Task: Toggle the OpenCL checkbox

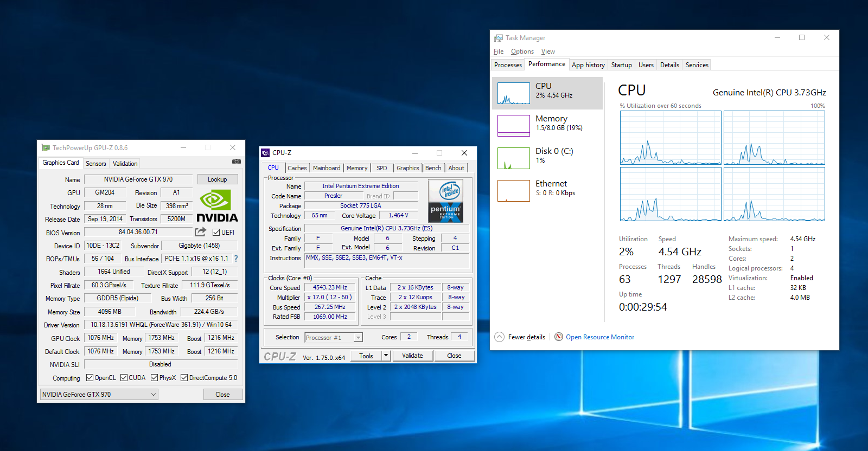Action: click(x=90, y=378)
